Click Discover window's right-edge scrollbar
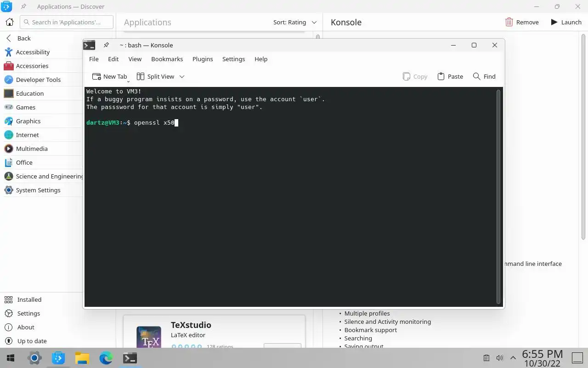The image size is (588, 368). [584, 136]
